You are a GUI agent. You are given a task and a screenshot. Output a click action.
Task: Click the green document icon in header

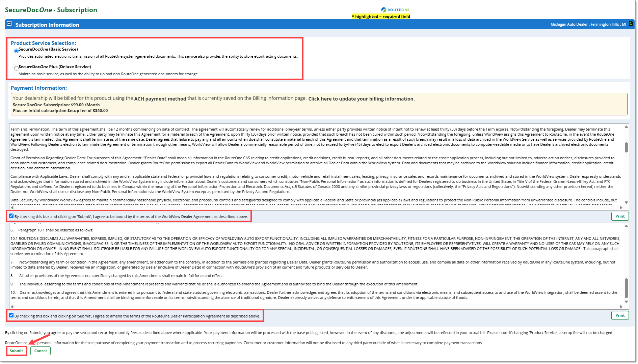(631, 24)
